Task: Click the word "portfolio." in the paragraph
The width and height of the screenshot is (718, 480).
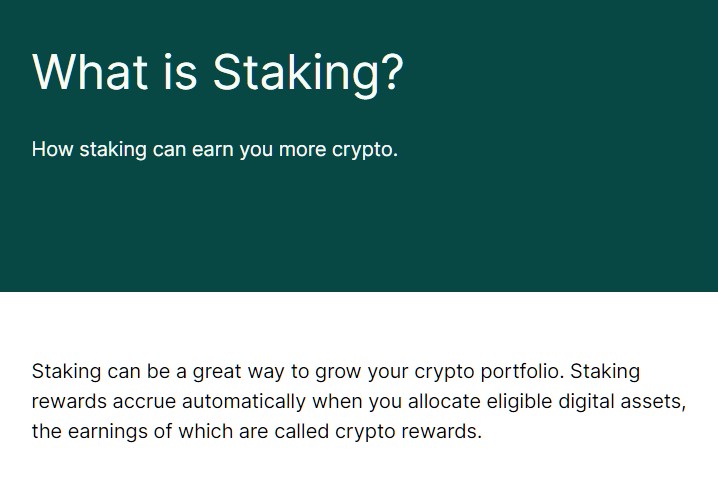Action: [x=522, y=372]
